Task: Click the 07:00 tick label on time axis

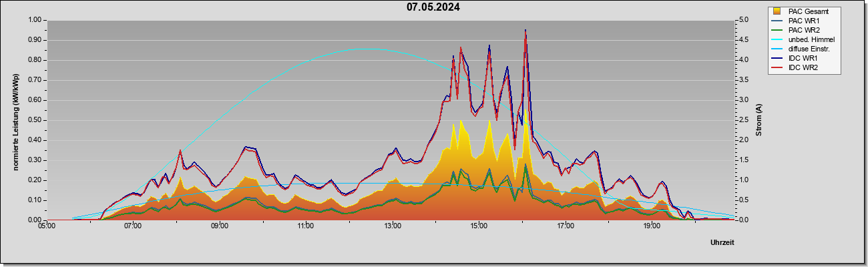Action: click(x=133, y=226)
